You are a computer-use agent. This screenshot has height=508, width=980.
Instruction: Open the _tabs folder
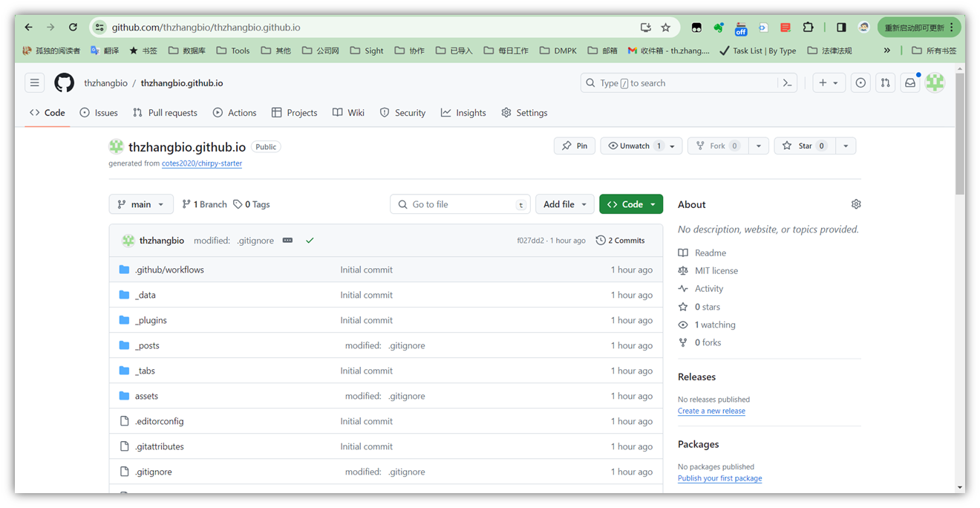[x=145, y=371]
